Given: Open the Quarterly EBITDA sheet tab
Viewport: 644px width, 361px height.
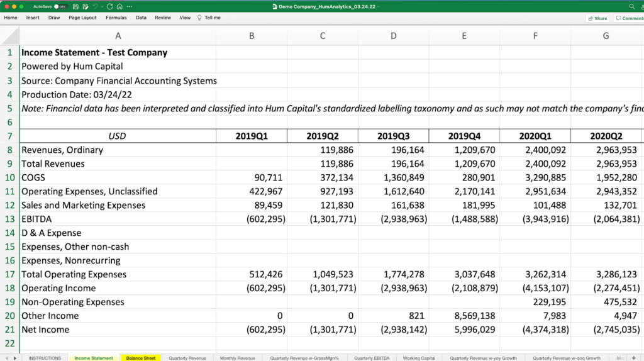Looking at the screenshot, I should click(x=372, y=358).
